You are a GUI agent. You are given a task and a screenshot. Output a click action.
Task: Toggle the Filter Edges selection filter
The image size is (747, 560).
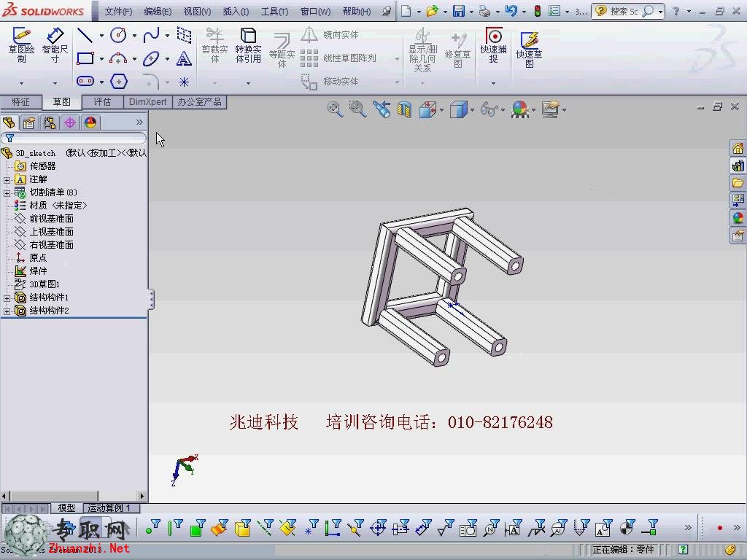point(175,528)
